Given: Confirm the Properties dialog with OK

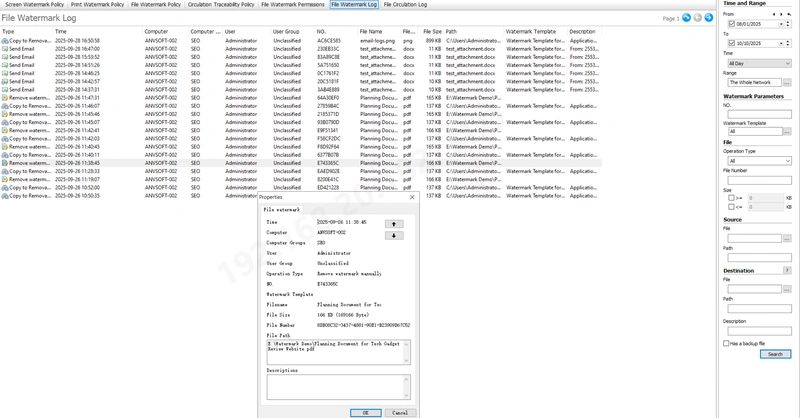Looking at the screenshot, I should 365,412.
